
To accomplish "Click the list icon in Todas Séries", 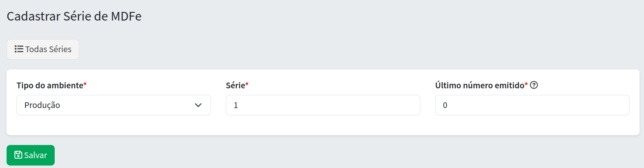I will tap(19, 49).
